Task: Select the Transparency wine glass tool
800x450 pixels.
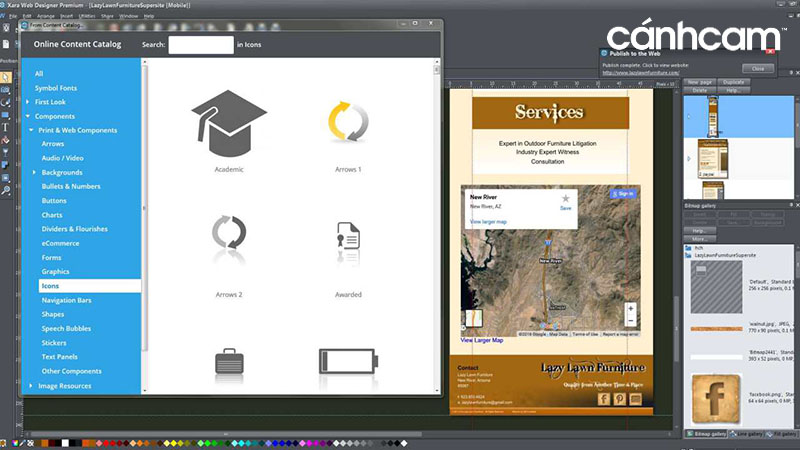Action: [x=6, y=153]
